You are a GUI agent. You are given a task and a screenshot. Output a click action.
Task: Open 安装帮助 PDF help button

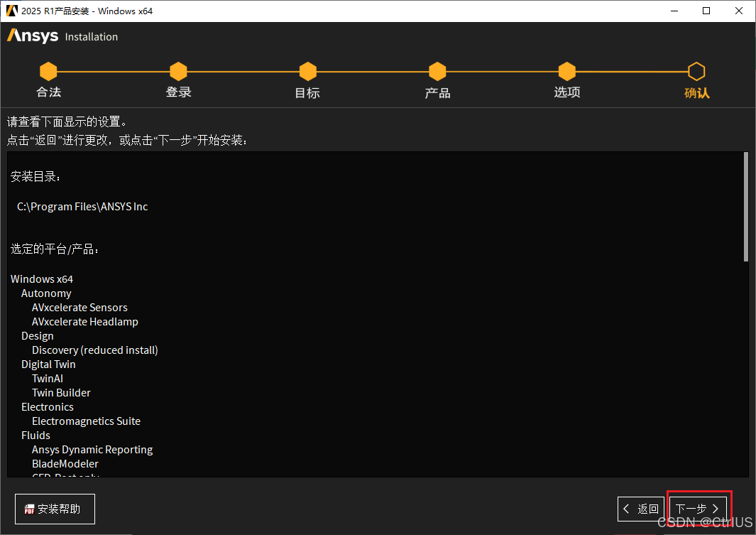[55, 509]
